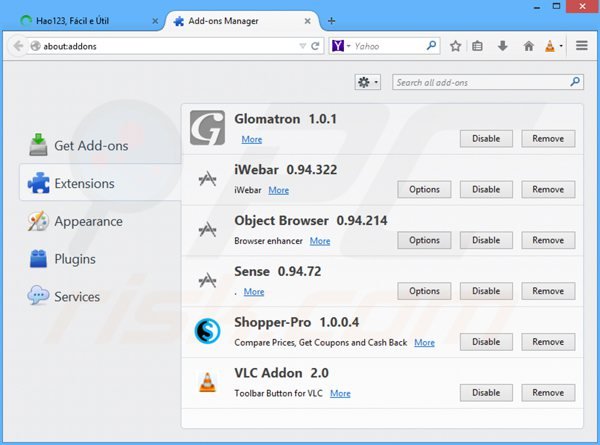
Task: Open the hamburger menu
Action: tap(582, 46)
